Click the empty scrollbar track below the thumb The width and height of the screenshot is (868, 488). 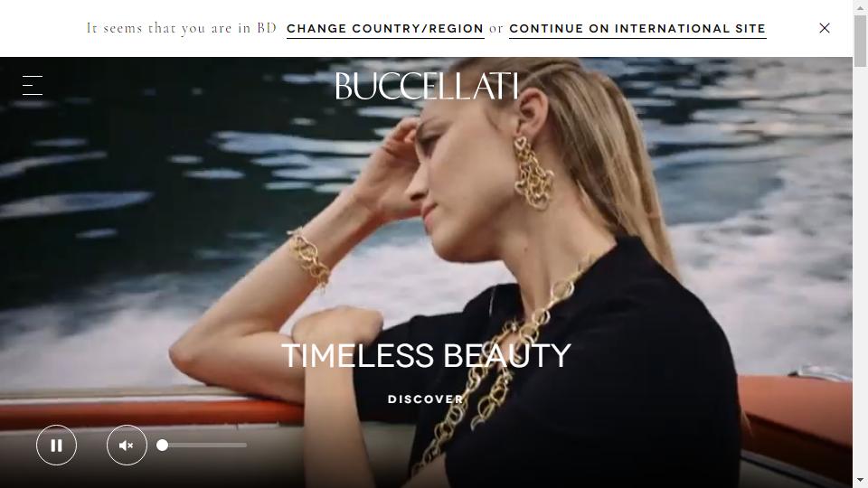(x=860, y=271)
